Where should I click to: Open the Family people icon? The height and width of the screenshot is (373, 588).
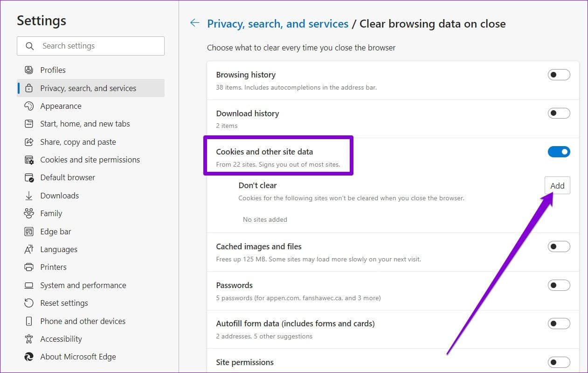point(29,213)
